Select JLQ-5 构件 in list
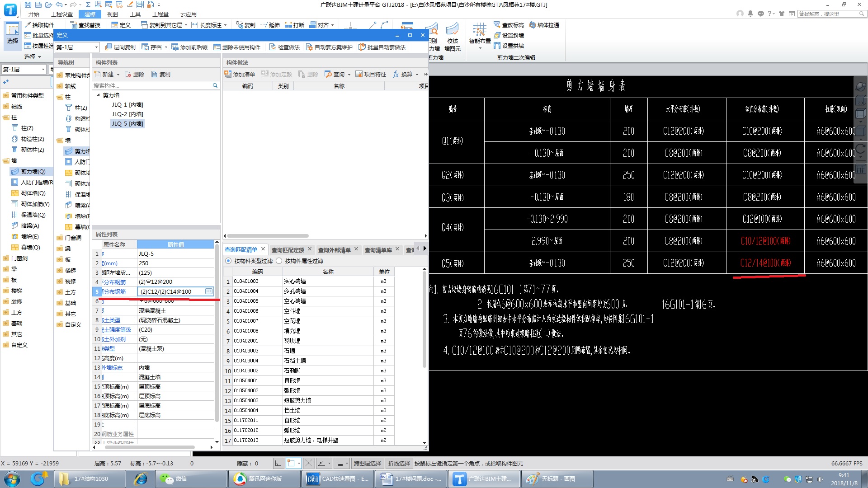Image resolution: width=868 pixels, height=488 pixels. (128, 123)
